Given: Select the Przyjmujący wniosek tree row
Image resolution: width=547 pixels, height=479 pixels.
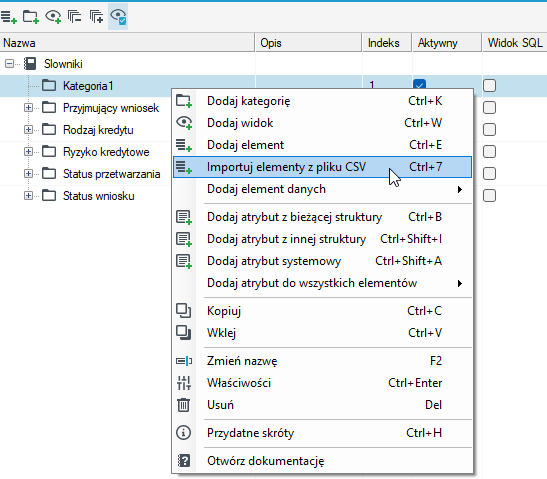Looking at the screenshot, I should pyautogui.click(x=111, y=108).
